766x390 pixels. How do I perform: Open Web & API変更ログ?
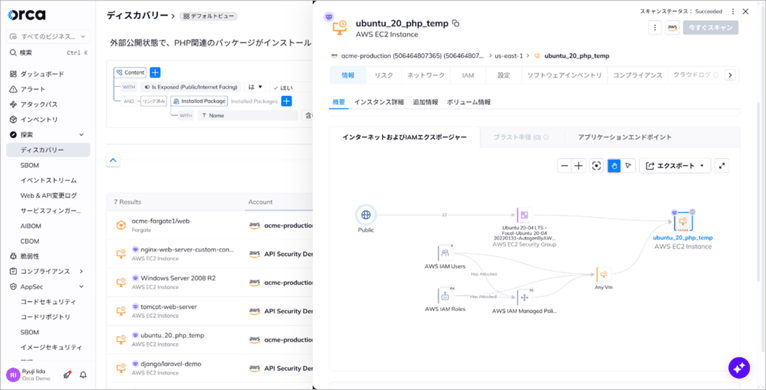pos(48,195)
